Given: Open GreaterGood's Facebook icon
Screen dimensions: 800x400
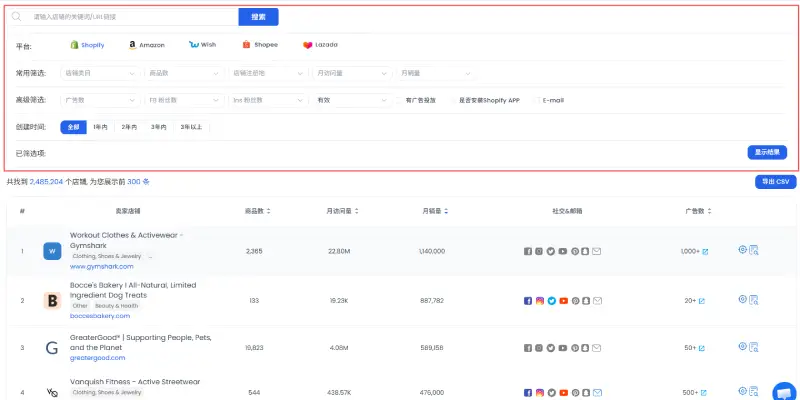Looking at the screenshot, I should click(528, 348).
